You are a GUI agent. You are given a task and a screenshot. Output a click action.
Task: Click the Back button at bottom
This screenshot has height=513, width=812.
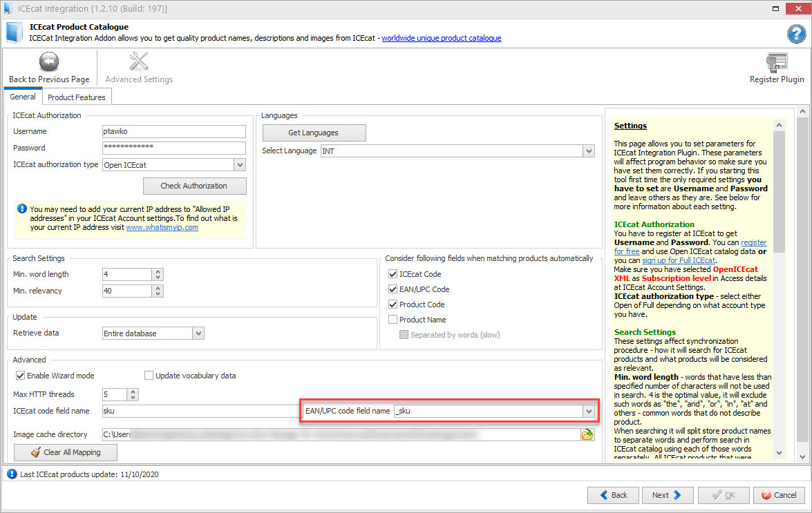click(613, 496)
